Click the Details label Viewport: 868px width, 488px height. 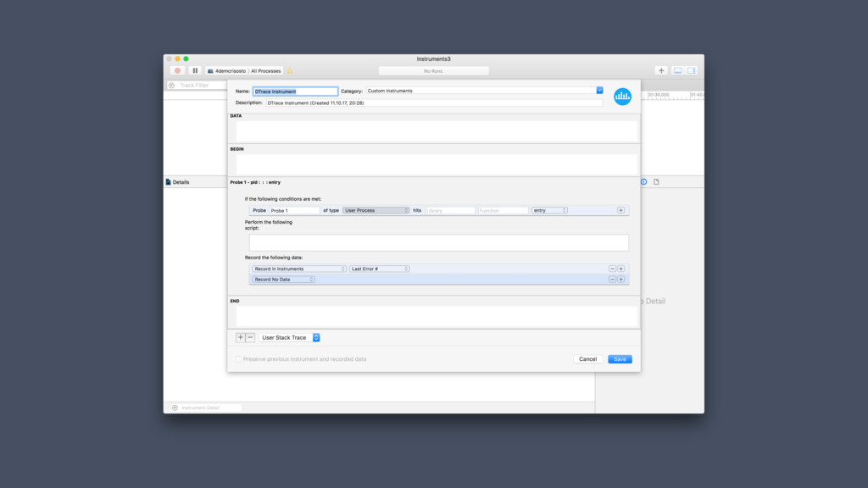point(181,182)
